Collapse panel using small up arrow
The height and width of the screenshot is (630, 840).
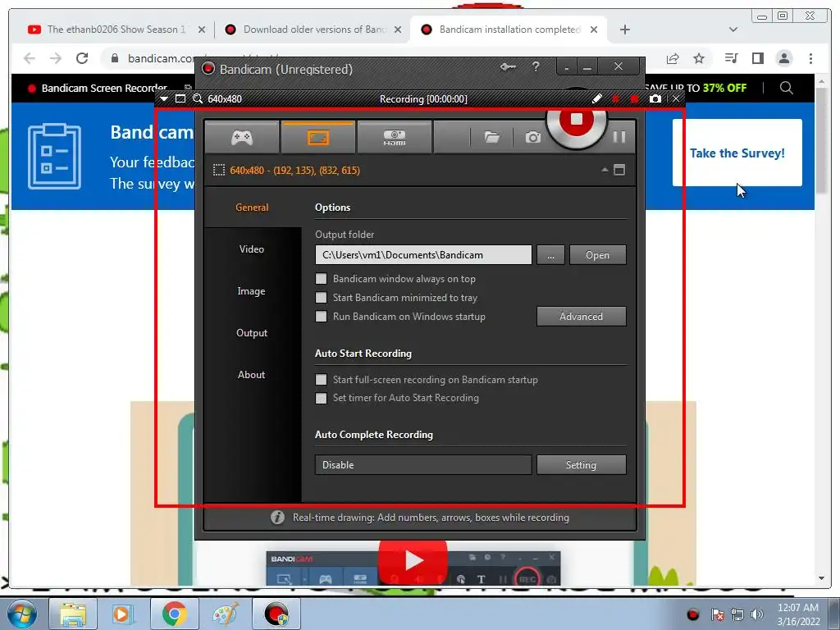click(x=605, y=170)
